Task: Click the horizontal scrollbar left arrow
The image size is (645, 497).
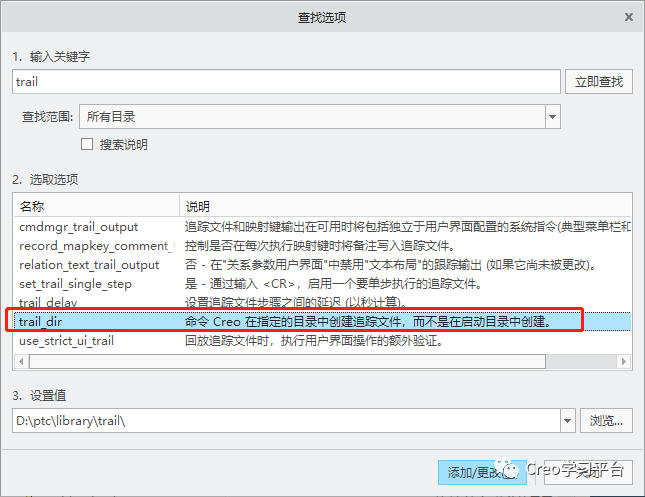Action: point(21,362)
